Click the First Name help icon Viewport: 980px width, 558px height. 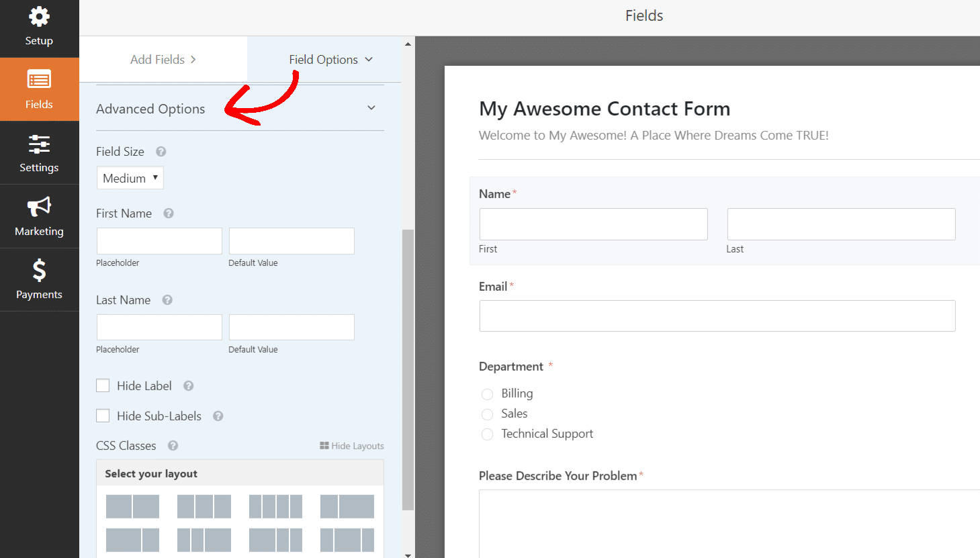(168, 214)
